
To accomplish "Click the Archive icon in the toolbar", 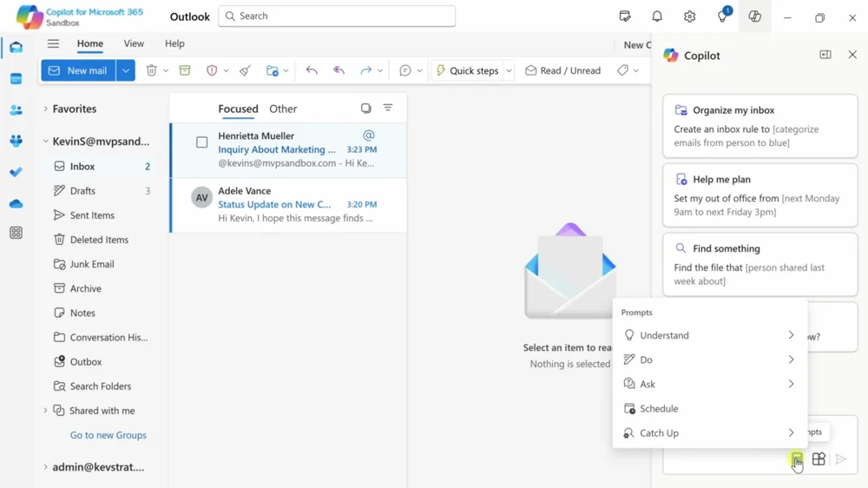I will [x=185, y=70].
